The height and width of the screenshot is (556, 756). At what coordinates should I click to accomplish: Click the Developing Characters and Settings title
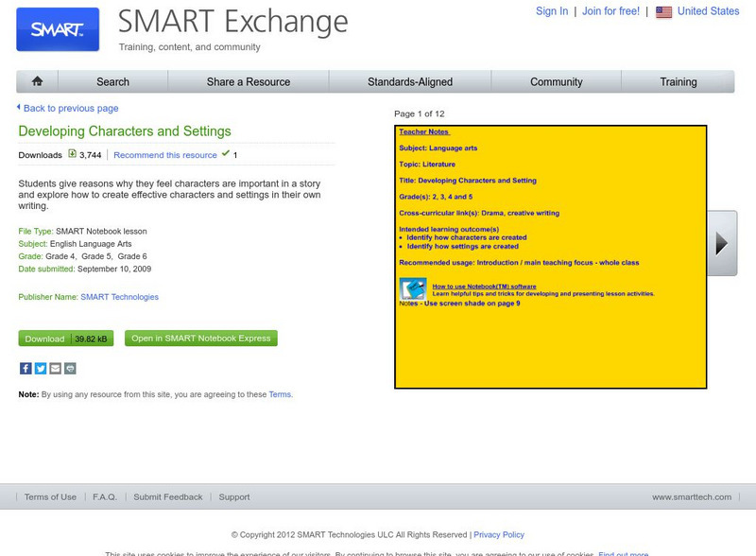[125, 131]
